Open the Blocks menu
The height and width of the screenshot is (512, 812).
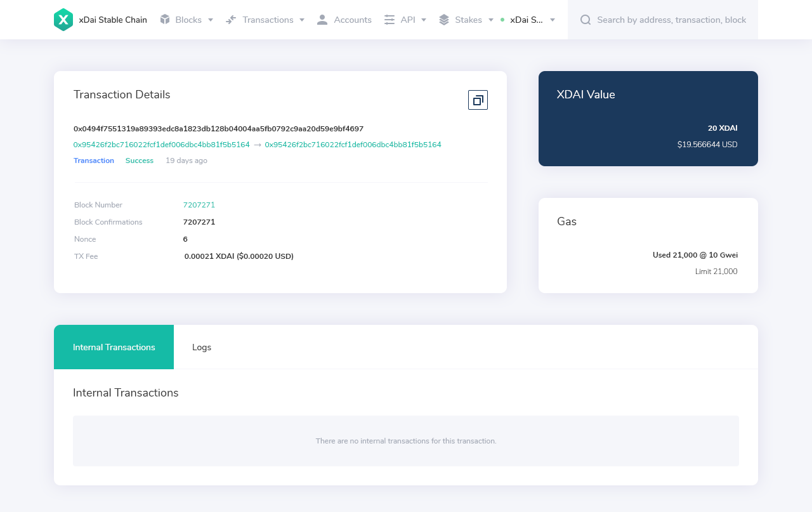point(187,20)
